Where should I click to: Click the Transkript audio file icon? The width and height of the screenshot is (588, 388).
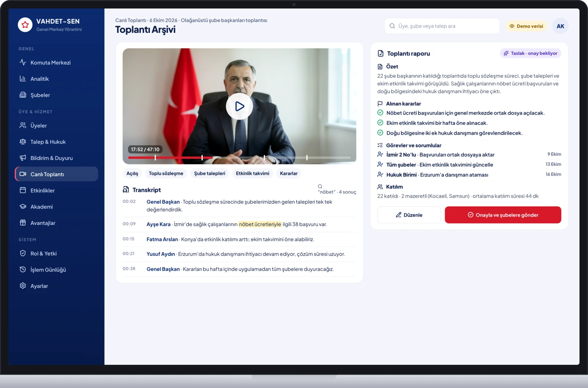pyautogui.click(x=126, y=189)
